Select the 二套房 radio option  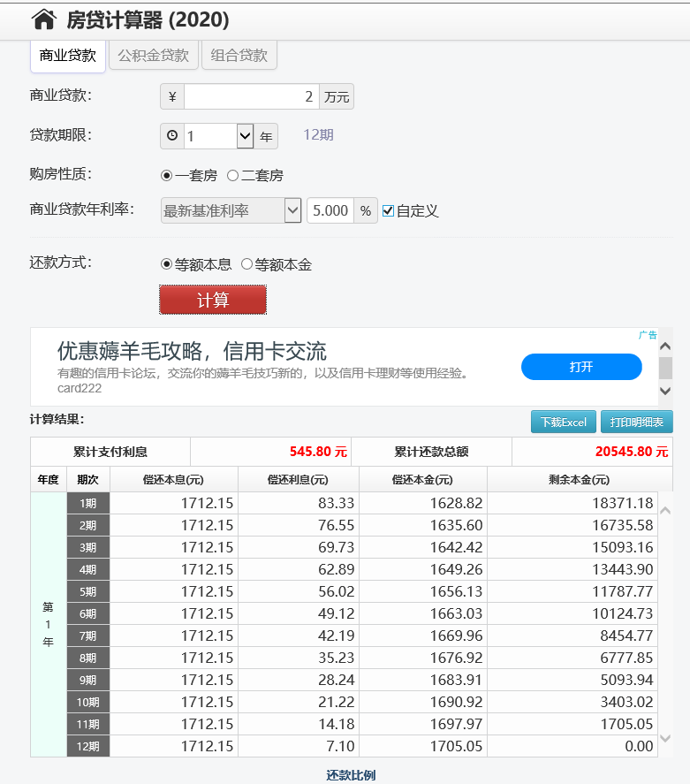(x=233, y=176)
